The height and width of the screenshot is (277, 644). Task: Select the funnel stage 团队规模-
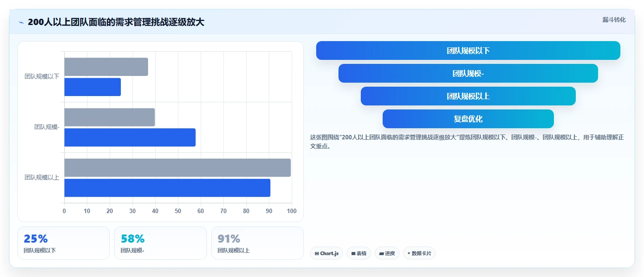pos(468,73)
